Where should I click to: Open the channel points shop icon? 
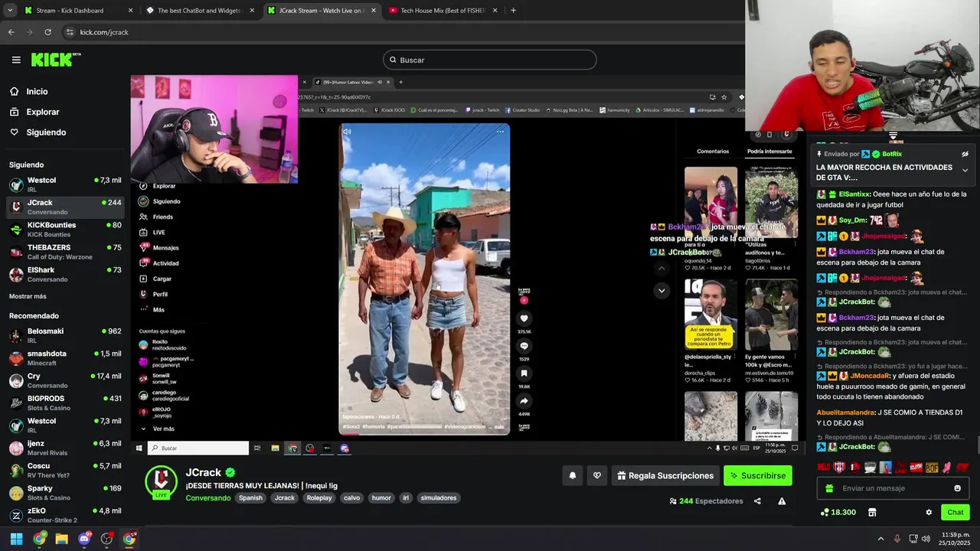tap(871, 512)
